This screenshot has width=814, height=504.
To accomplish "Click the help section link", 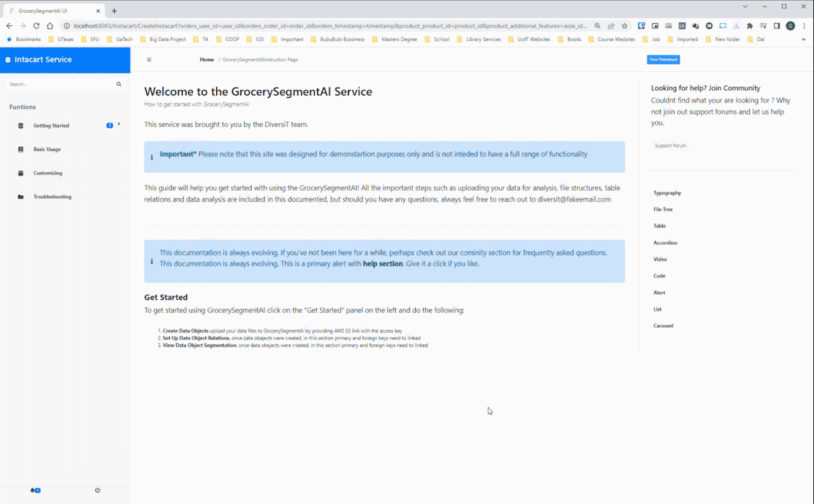I will [383, 264].
